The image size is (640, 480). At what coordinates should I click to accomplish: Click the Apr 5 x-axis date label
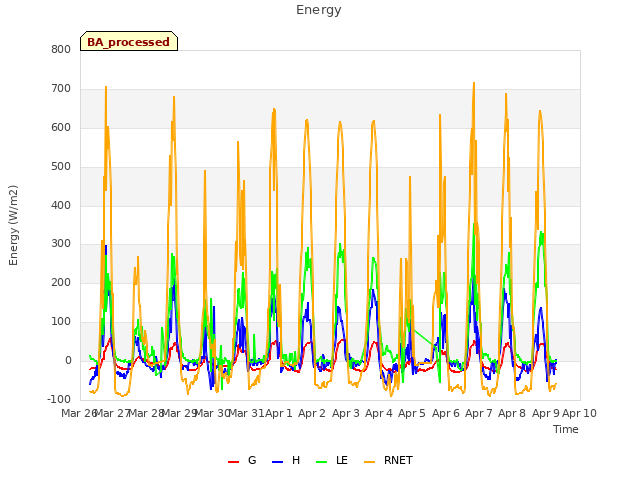tap(412, 413)
